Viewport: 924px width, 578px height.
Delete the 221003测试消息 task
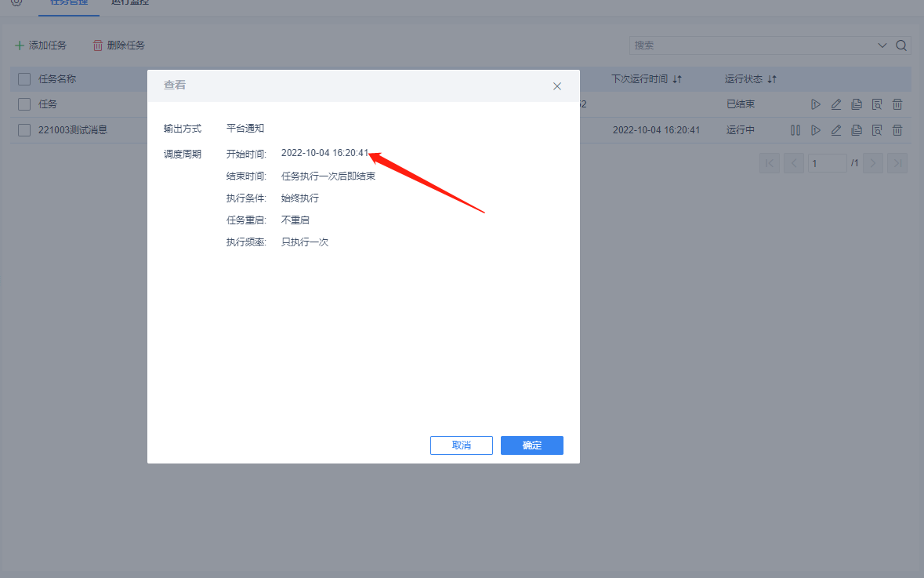tap(897, 129)
